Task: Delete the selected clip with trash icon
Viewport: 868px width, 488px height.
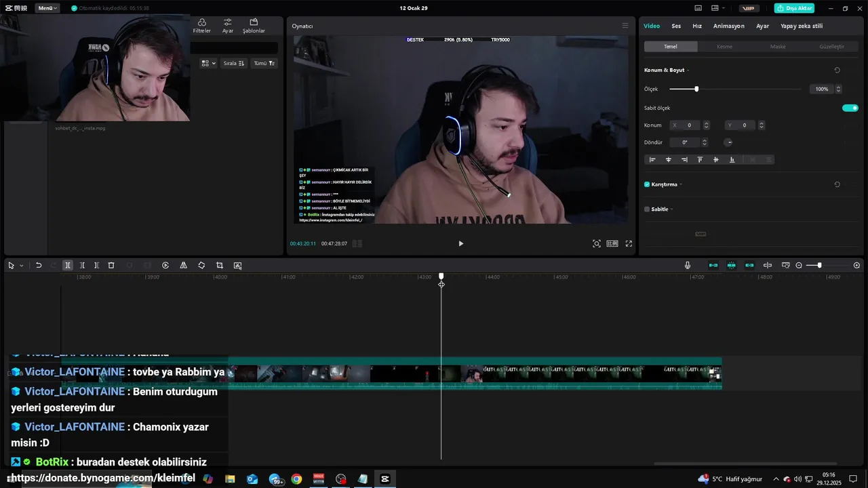Action: (111, 266)
